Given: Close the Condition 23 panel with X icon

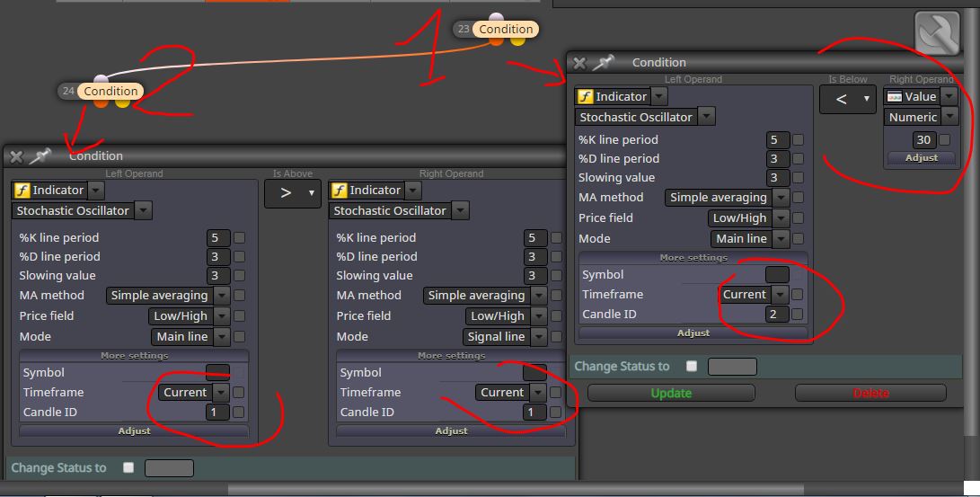Looking at the screenshot, I should [x=579, y=63].
